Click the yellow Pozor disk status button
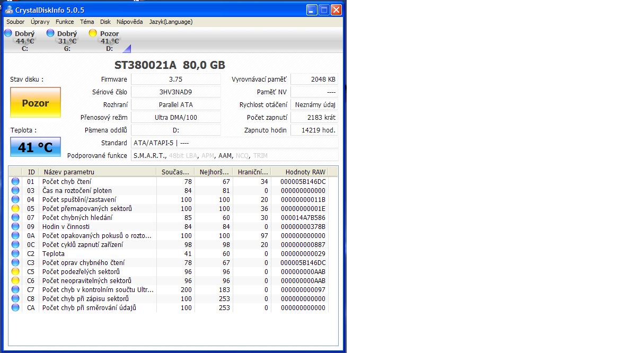This screenshot has width=644, height=353. (36, 103)
